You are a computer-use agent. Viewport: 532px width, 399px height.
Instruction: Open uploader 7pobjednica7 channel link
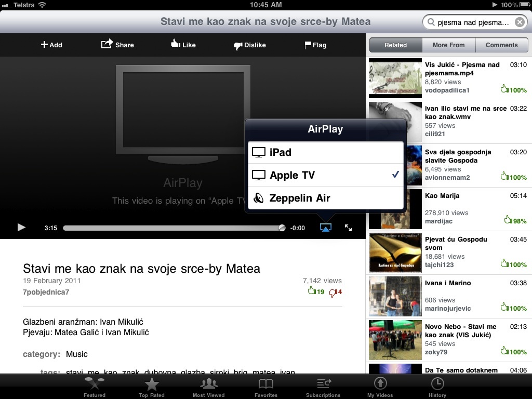[x=46, y=292]
